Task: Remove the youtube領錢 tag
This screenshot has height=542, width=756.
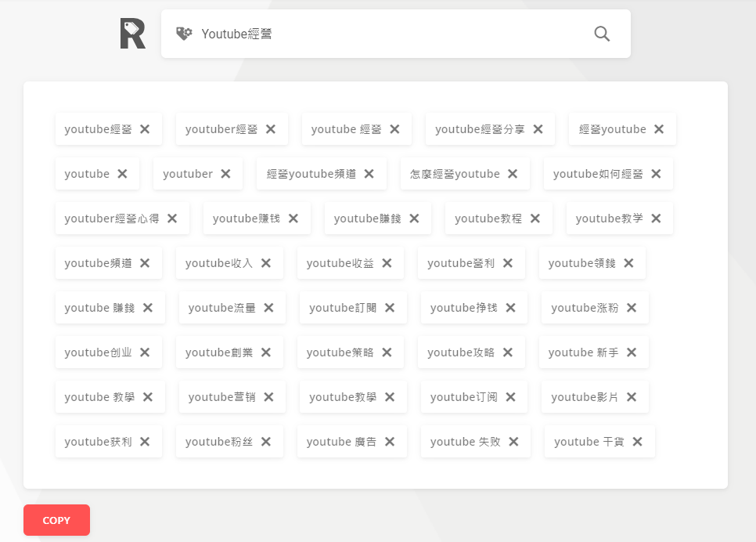Action: (628, 263)
